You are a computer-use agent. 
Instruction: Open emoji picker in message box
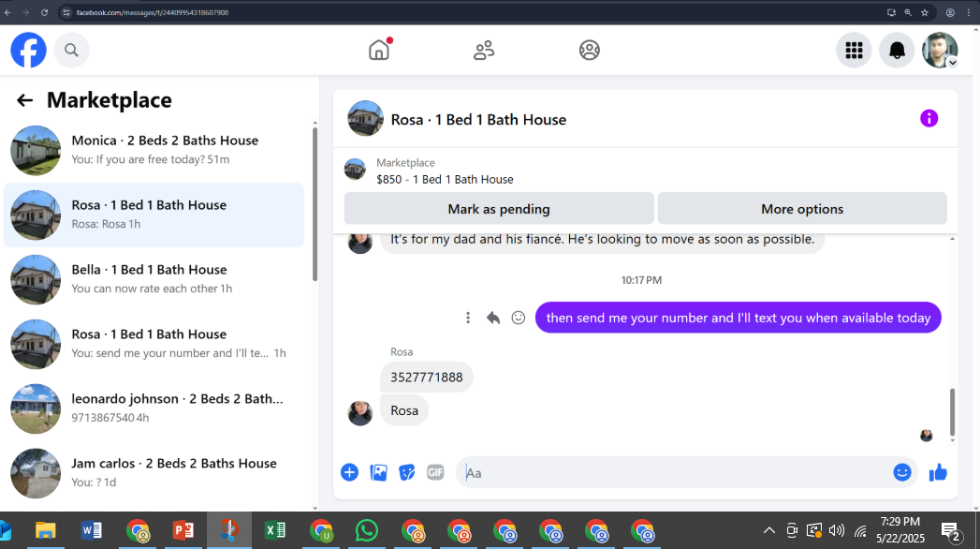[x=902, y=473]
